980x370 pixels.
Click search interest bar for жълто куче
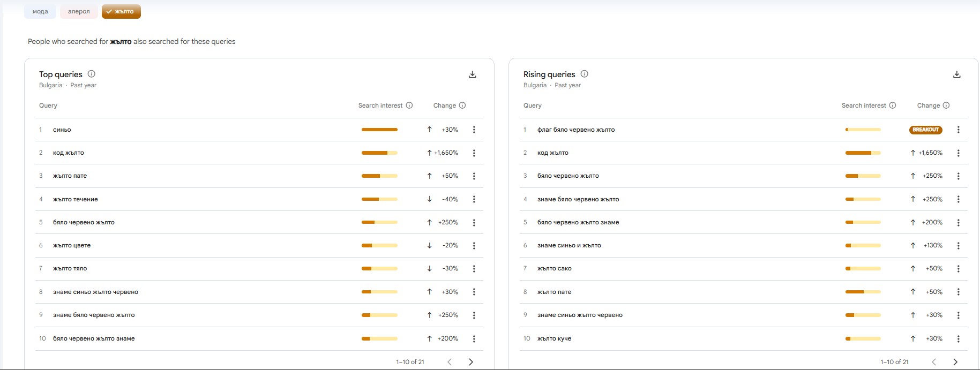pos(863,339)
